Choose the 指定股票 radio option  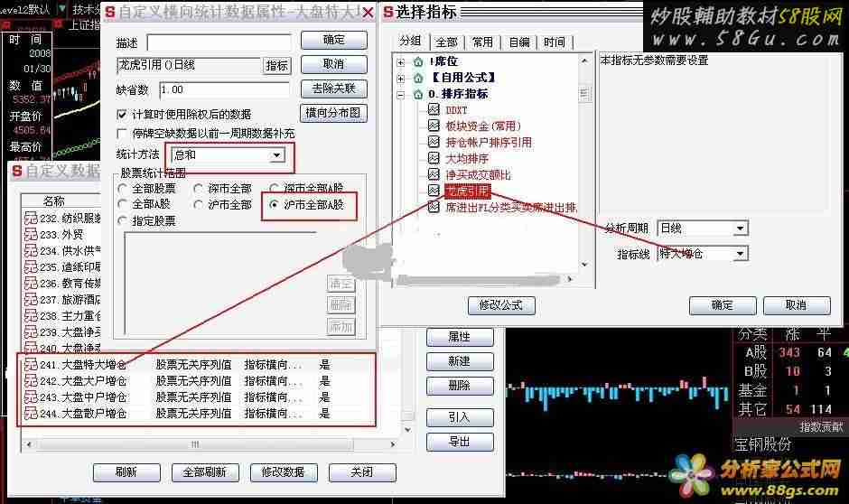pyautogui.click(x=123, y=221)
